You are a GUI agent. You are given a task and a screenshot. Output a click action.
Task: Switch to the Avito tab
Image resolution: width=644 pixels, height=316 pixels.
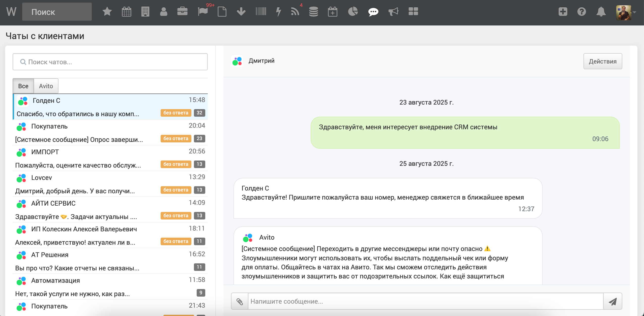46,86
